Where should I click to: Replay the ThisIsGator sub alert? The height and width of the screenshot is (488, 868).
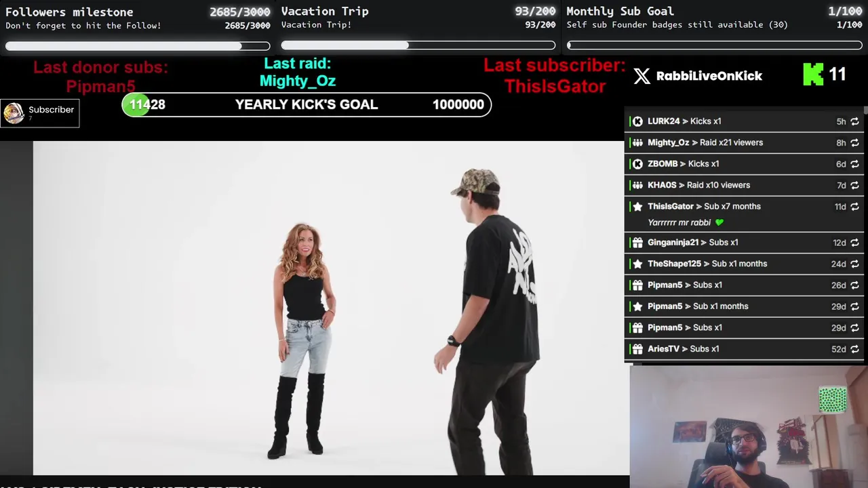coord(854,207)
